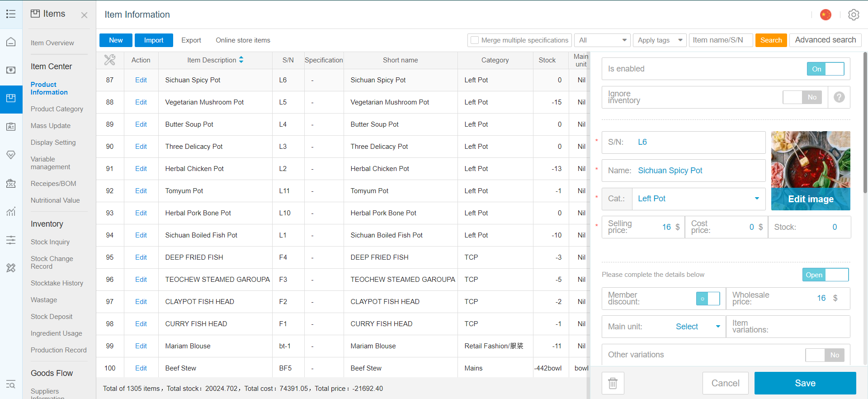Open Stock Inquiry menu item
Image resolution: width=868 pixels, height=399 pixels.
pyautogui.click(x=50, y=242)
